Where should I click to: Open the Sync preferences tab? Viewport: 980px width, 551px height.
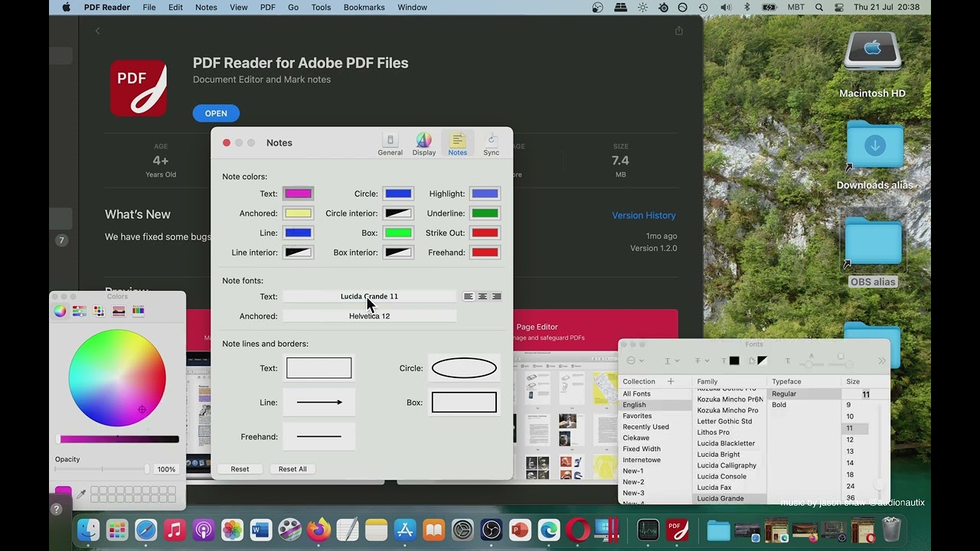click(x=491, y=144)
